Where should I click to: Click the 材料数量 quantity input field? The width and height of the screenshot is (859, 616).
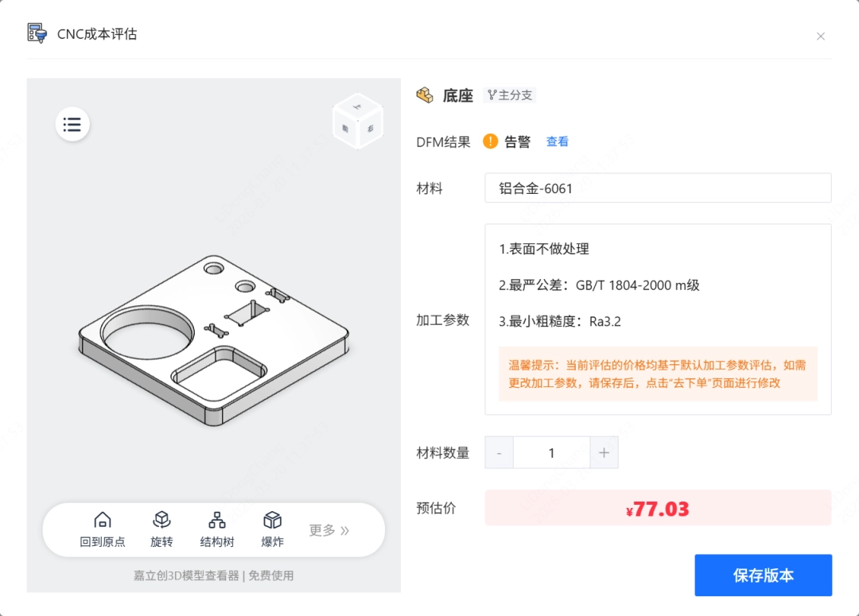tap(551, 453)
